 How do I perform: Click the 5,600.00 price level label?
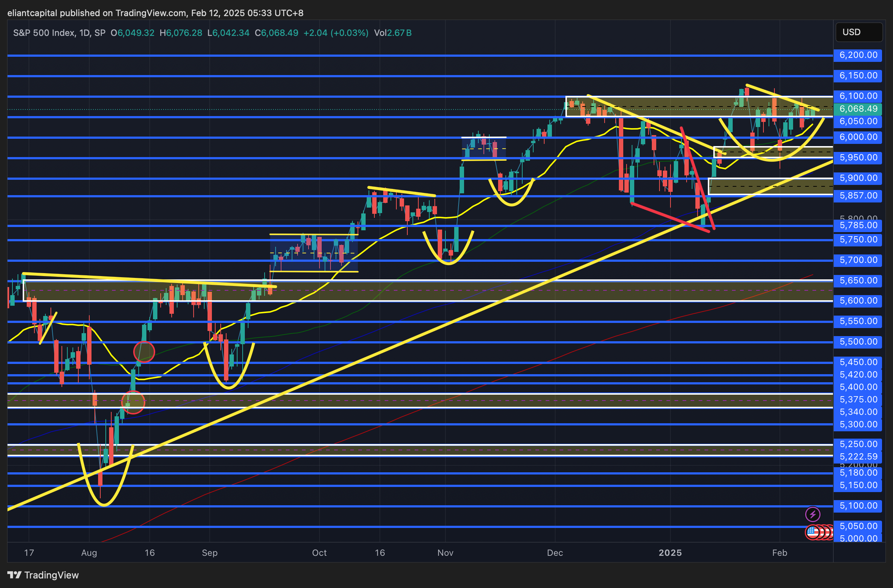tap(858, 301)
